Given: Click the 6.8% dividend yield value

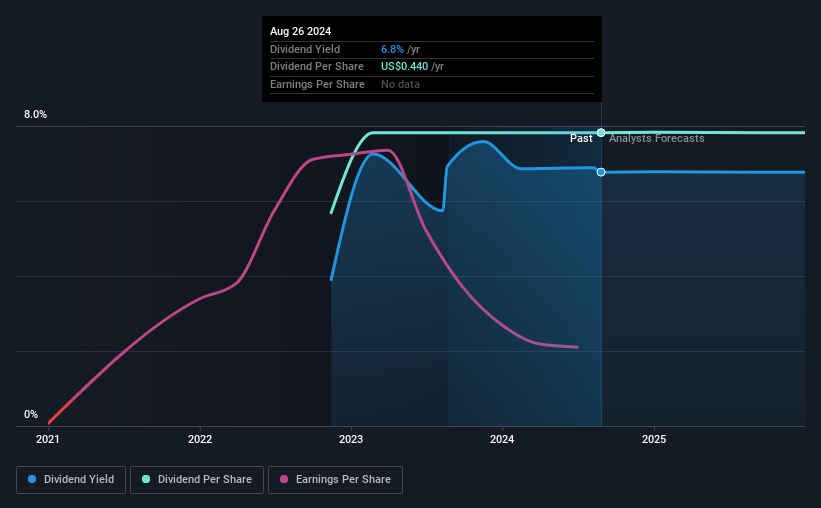Looking at the screenshot, I should [392, 49].
